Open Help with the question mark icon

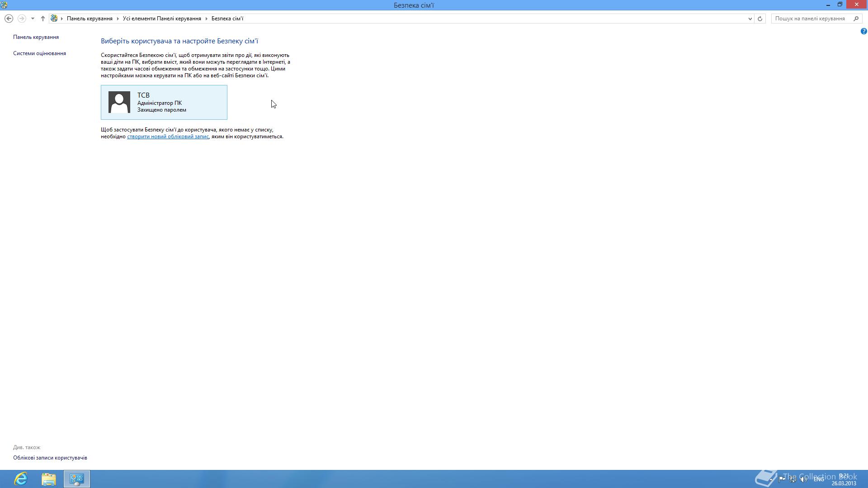(863, 31)
